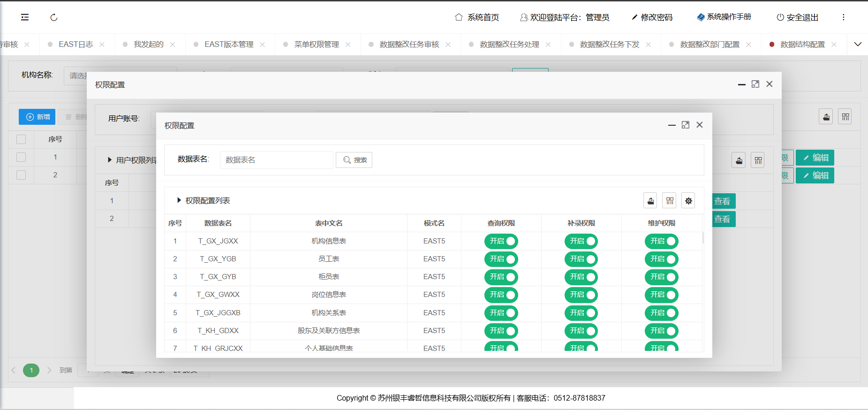
Task: Close the 数据结构配置 tab with its X
Action: pos(834,45)
